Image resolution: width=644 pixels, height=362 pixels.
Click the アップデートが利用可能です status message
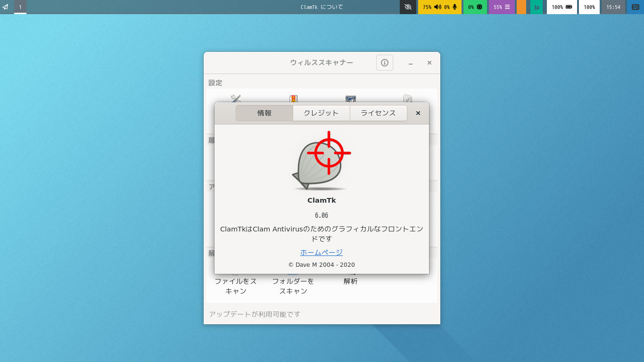click(x=255, y=314)
